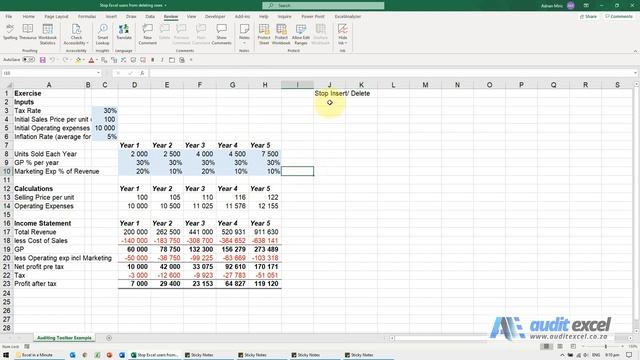640x360 pixels.
Task: Open the Excel window in taskbar
Action: point(155,355)
